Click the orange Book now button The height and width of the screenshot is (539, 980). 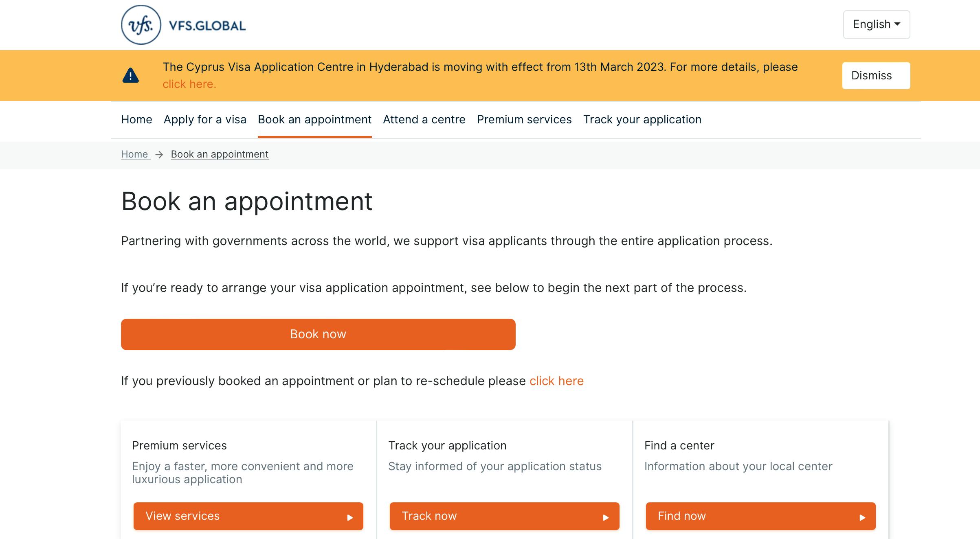point(318,334)
